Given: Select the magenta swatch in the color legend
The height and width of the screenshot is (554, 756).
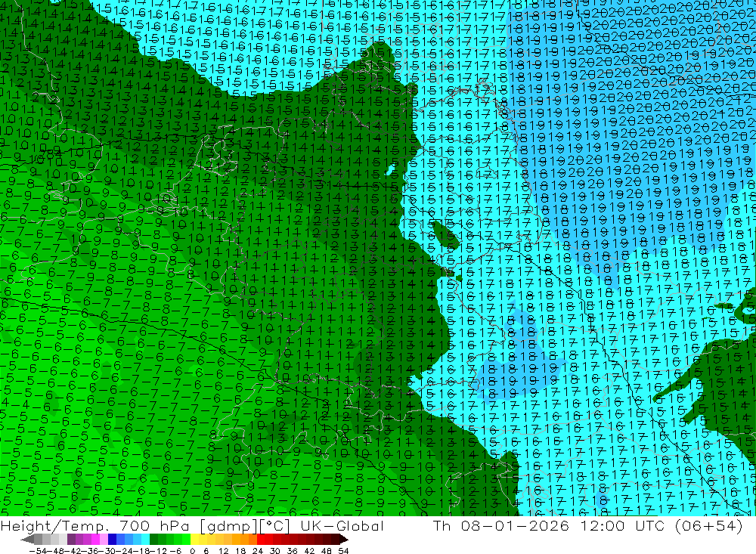Looking at the screenshot, I should [x=95, y=539].
